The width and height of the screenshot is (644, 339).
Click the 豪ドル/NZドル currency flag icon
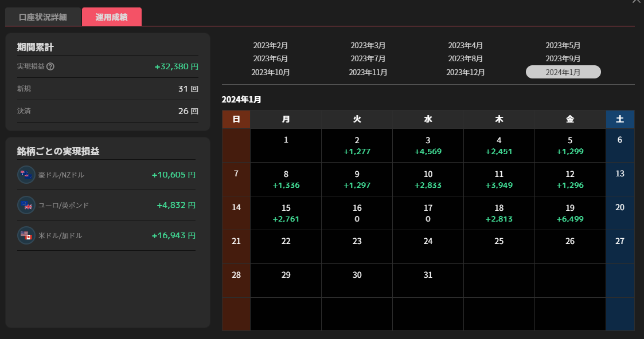pos(26,175)
